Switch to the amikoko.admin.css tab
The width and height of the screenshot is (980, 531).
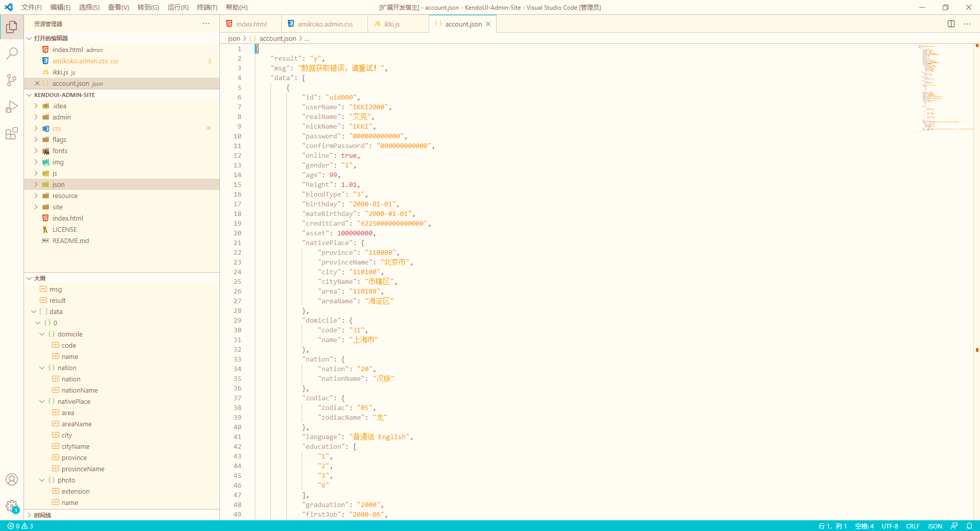tap(325, 24)
